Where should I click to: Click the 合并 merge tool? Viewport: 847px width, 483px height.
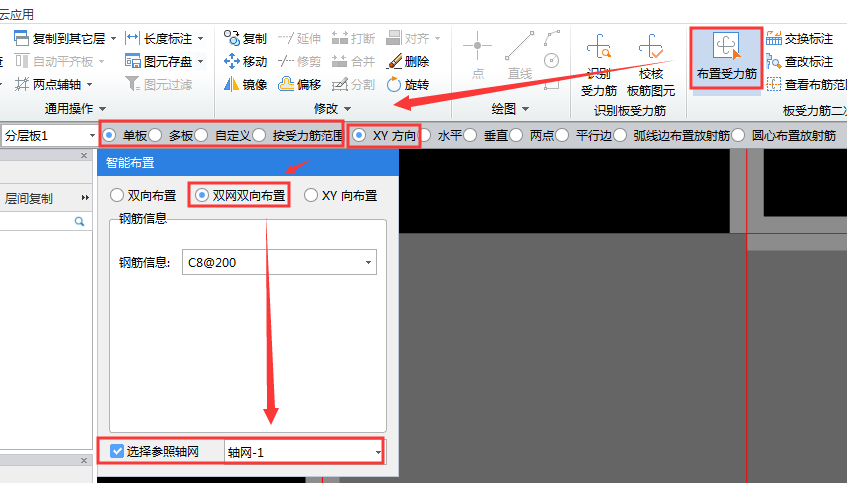pos(353,62)
